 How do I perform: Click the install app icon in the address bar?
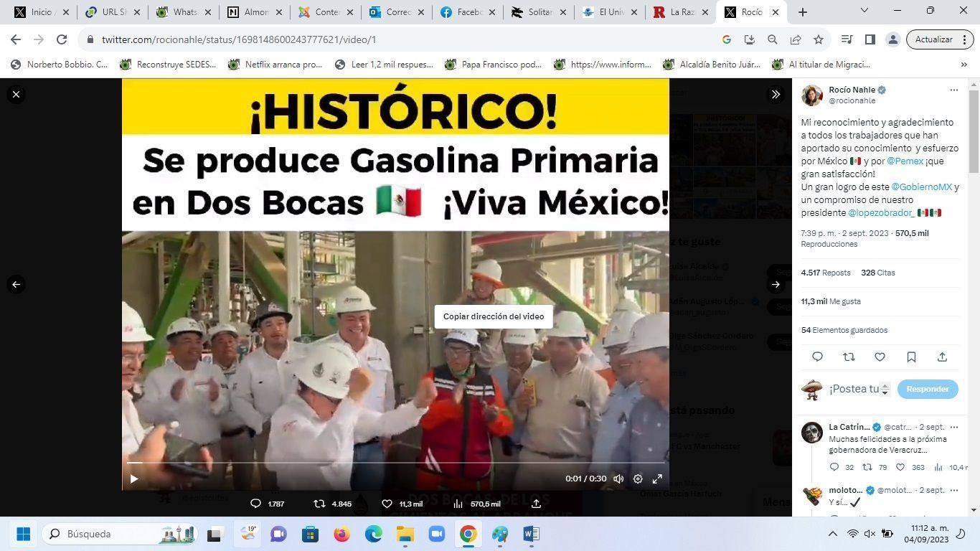(750, 39)
